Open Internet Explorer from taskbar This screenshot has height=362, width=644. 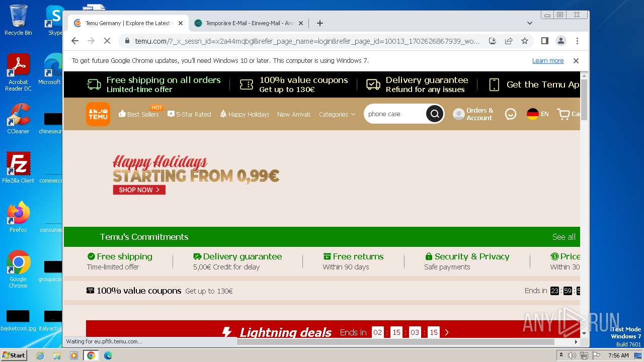point(40,355)
